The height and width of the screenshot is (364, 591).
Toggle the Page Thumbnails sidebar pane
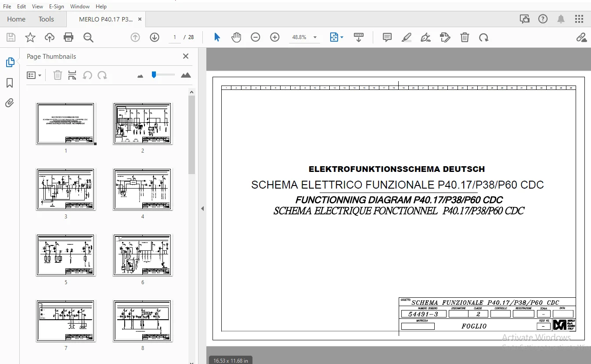(10, 62)
